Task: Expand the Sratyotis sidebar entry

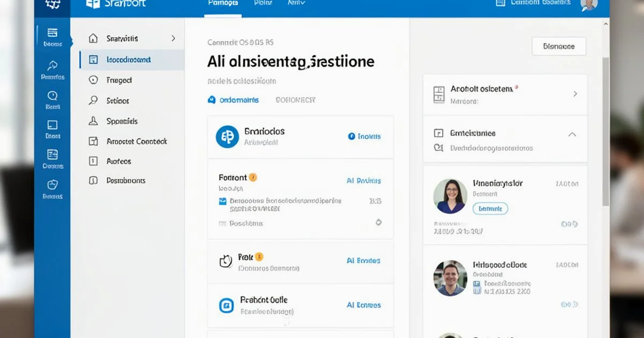Action: coord(172,38)
